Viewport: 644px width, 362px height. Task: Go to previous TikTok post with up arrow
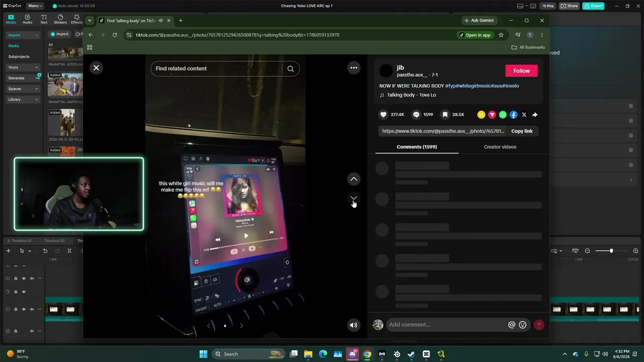tap(354, 179)
